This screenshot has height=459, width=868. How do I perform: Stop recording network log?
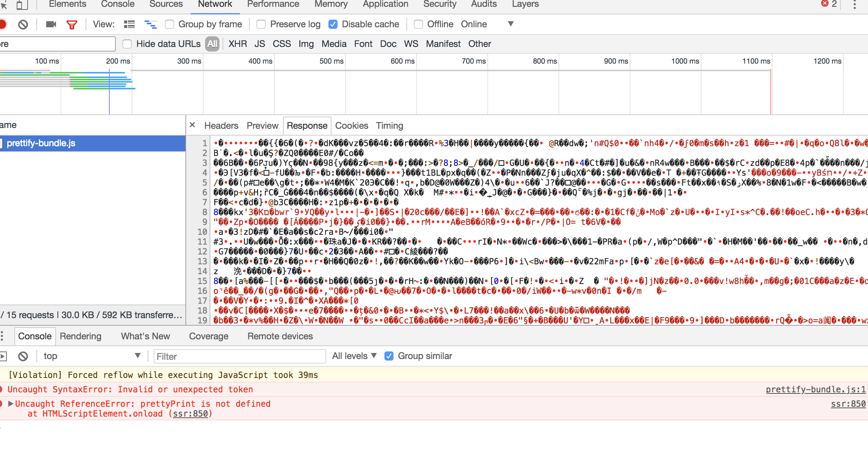(x=3, y=24)
